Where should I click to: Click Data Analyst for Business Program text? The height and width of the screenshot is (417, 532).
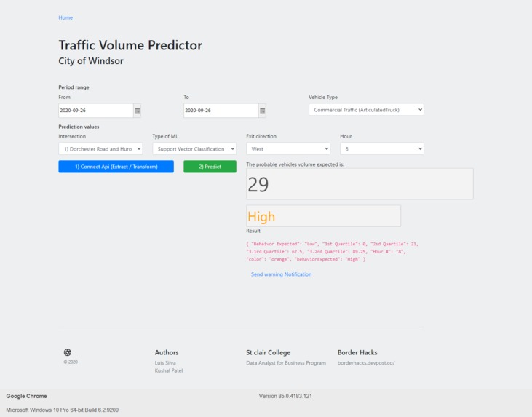[x=286, y=363]
